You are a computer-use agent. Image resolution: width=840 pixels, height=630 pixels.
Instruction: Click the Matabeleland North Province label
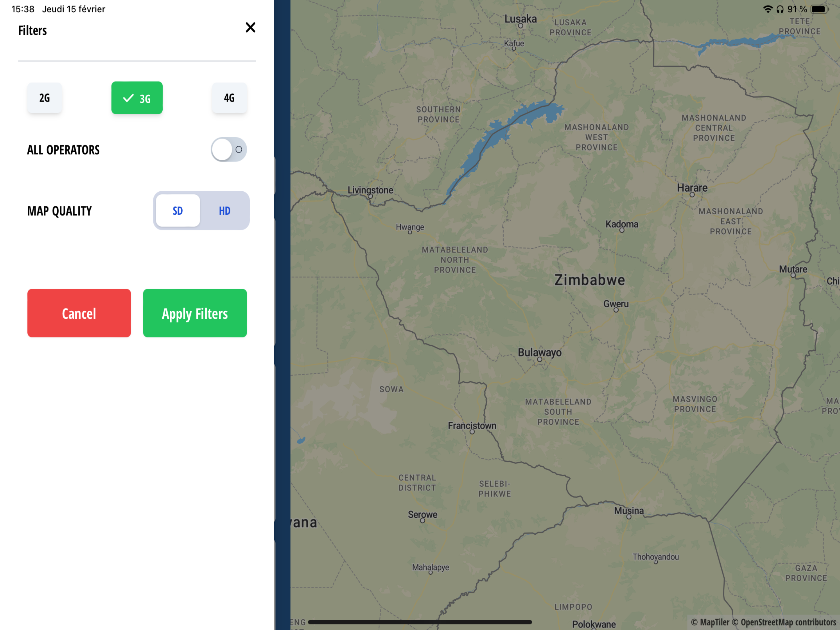click(454, 260)
